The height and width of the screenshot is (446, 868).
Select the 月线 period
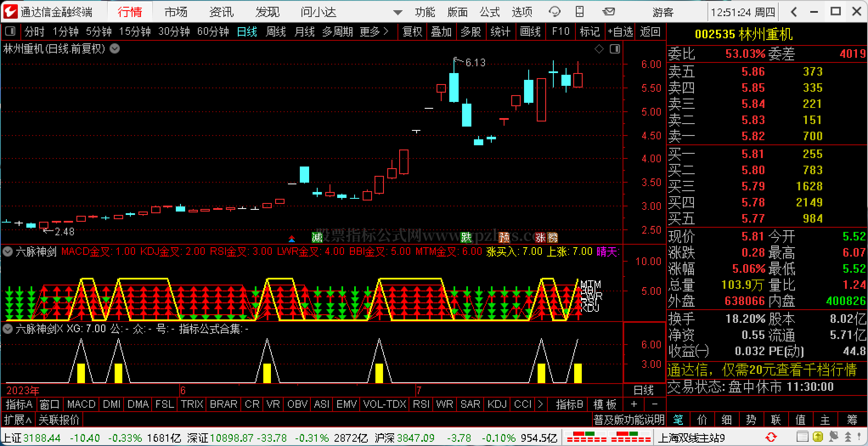pyautogui.click(x=304, y=31)
